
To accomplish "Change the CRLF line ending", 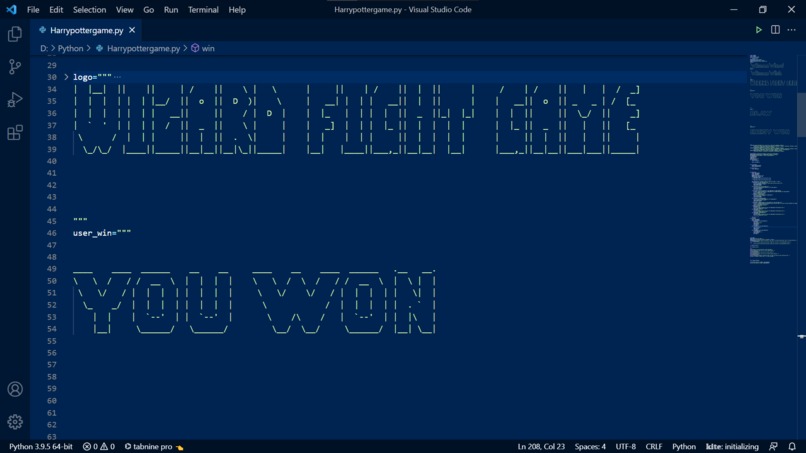I will tap(654, 446).
